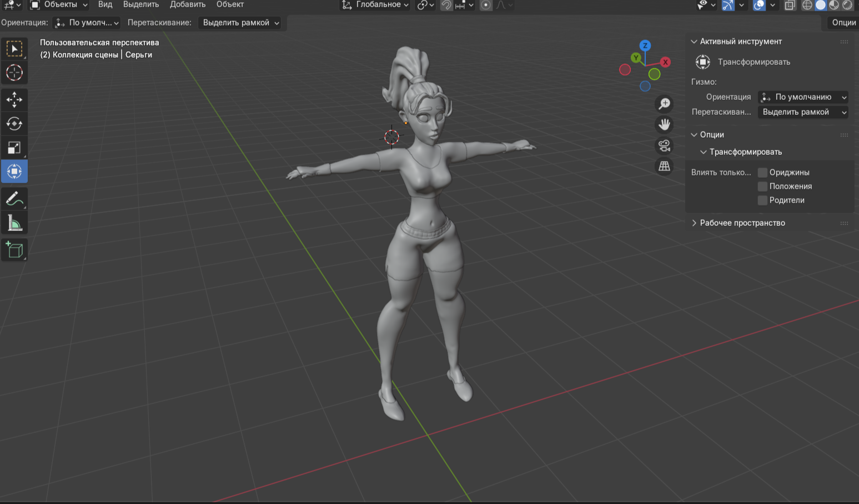859x504 pixels.
Task: Select the Measure tool
Action: [14, 223]
